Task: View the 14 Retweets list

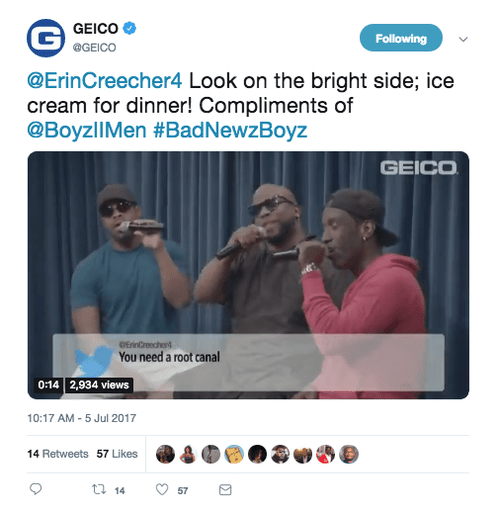Action: 58,454
